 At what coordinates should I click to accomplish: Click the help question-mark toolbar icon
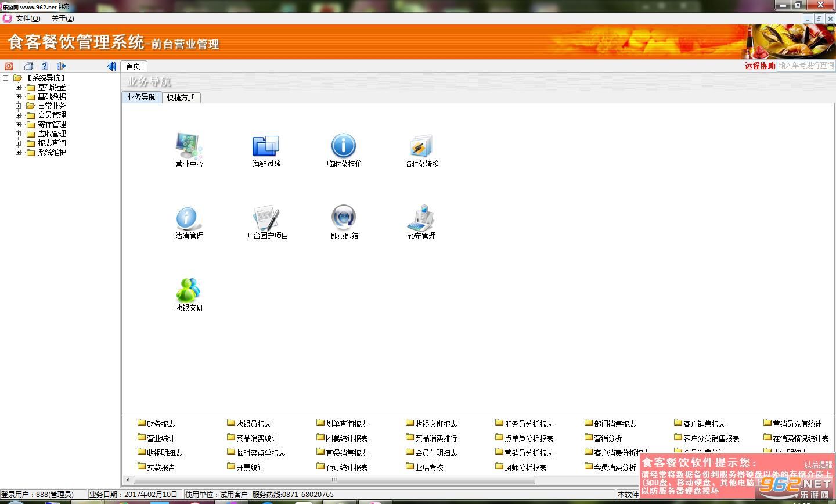click(x=45, y=66)
